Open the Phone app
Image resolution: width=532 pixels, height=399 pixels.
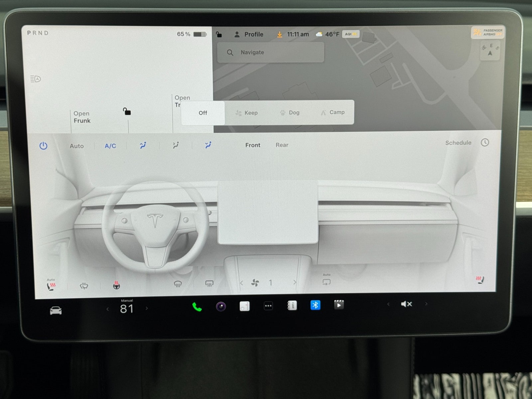(x=197, y=307)
